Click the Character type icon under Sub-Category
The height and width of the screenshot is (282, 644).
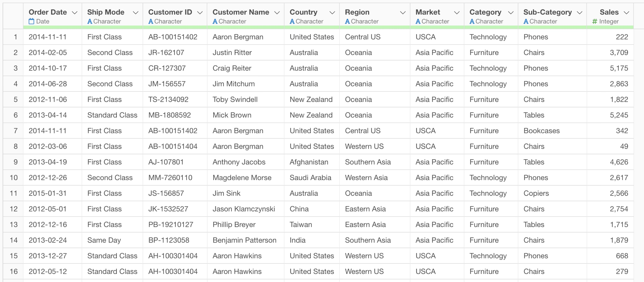tap(526, 21)
